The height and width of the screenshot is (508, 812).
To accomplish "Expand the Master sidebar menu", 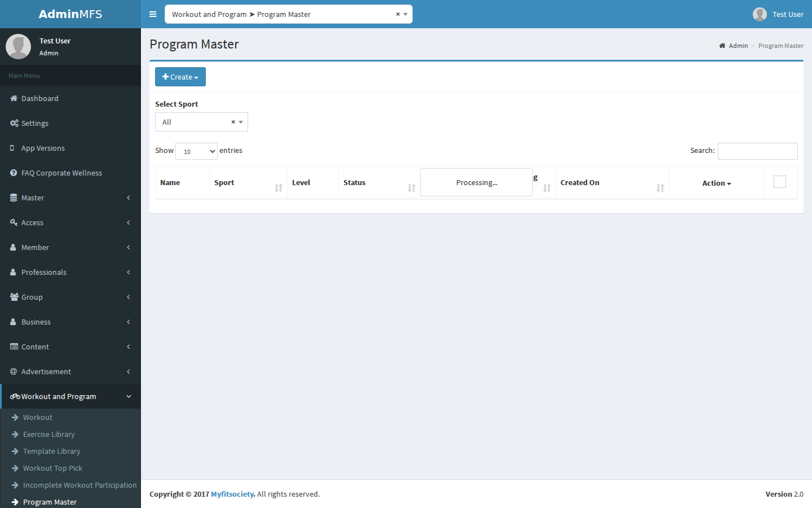I will click(x=70, y=198).
